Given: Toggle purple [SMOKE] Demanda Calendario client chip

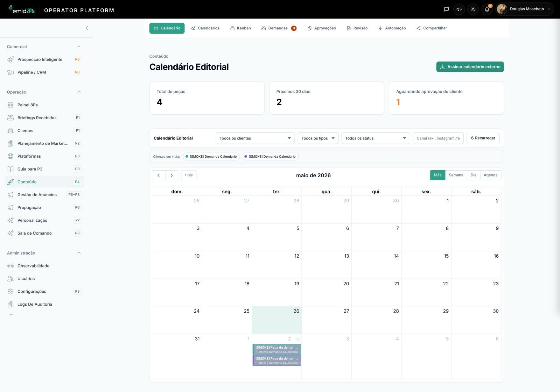Looking at the screenshot, I should [270, 157].
